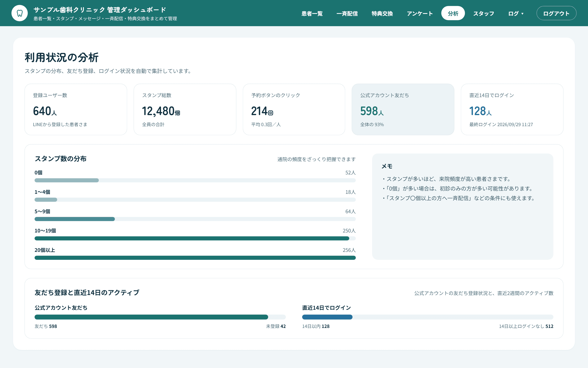This screenshot has width=588, height=368.
Task: Switch to アンケート tab
Action: tap(420, 13)
